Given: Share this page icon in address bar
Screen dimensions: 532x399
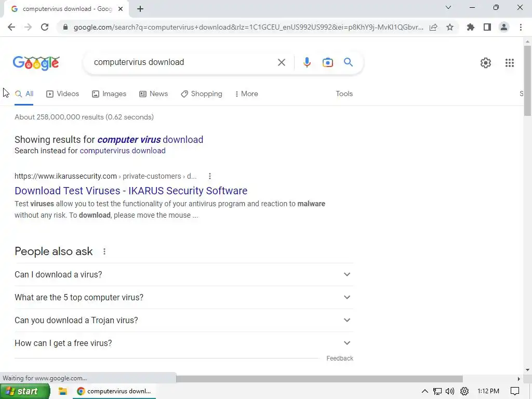Looking at the screenshot, I should point(433,27).
